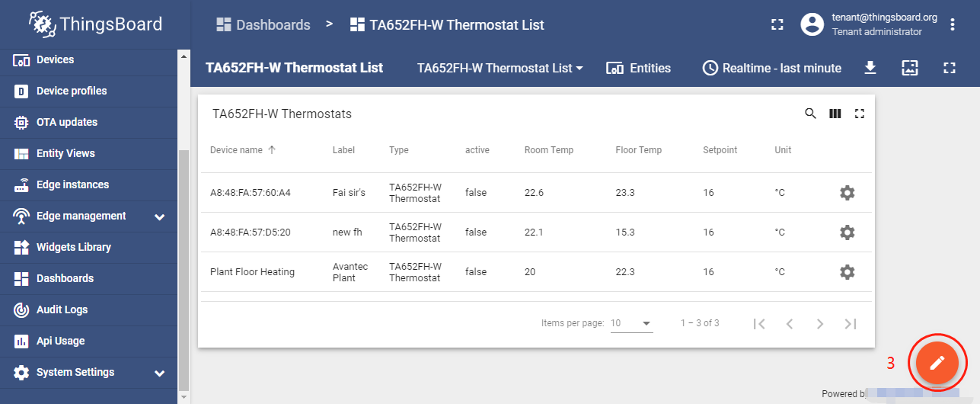Click the ThingsBoard logo

[96, 24]
